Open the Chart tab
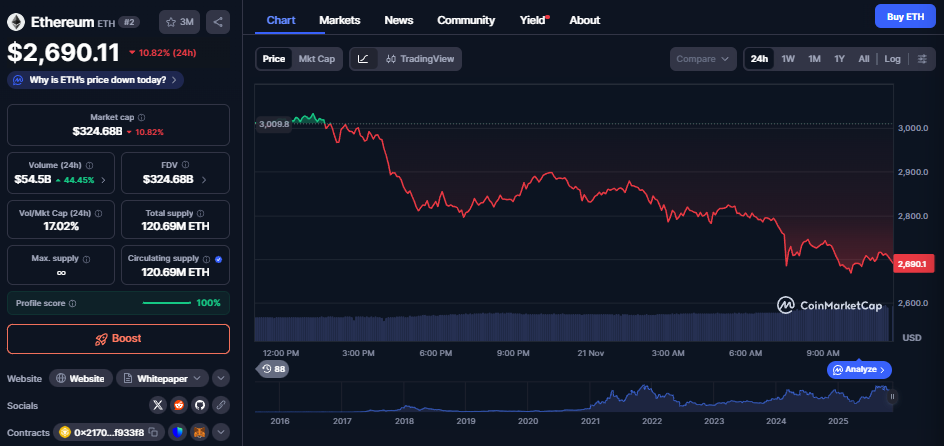The image size is (944, 446). (281, 20)
